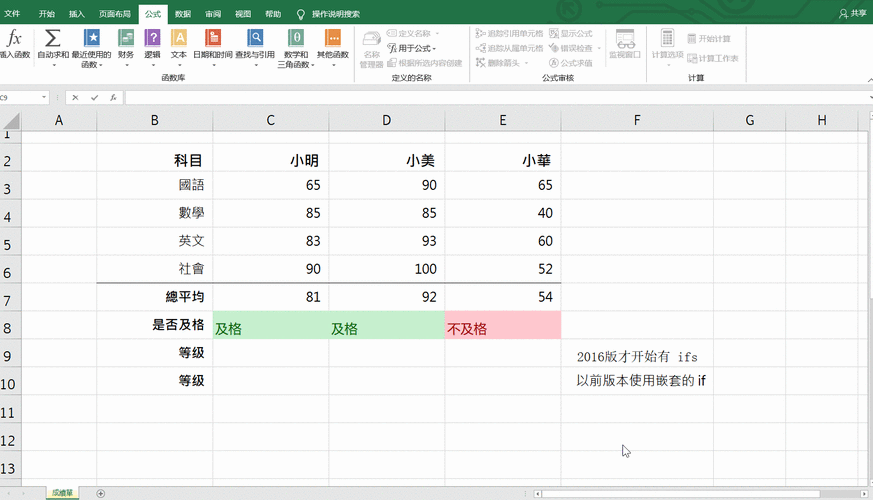Click Calculate Now (开始计算)

[709, 38]
